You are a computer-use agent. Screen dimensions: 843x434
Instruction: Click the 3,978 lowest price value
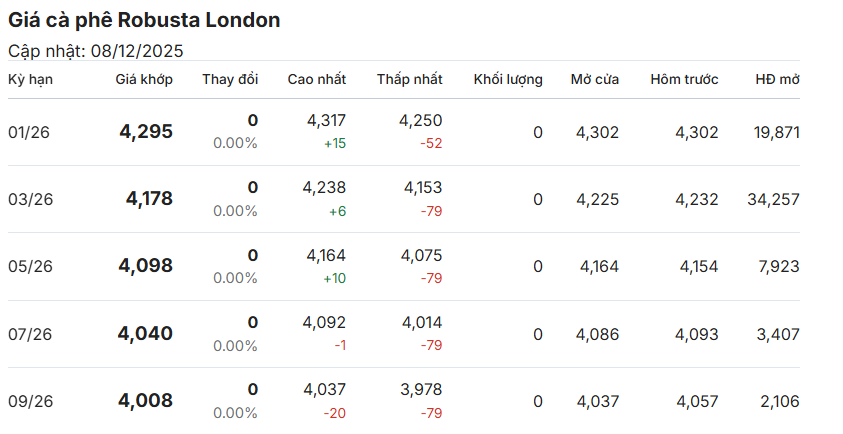tap(421, 389)
